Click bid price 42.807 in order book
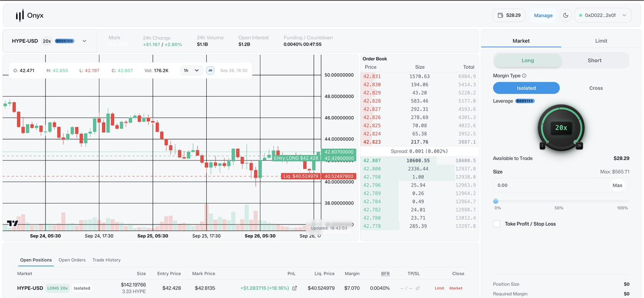The width and height of the screenshot is (644, 298). tap(372, 161)
